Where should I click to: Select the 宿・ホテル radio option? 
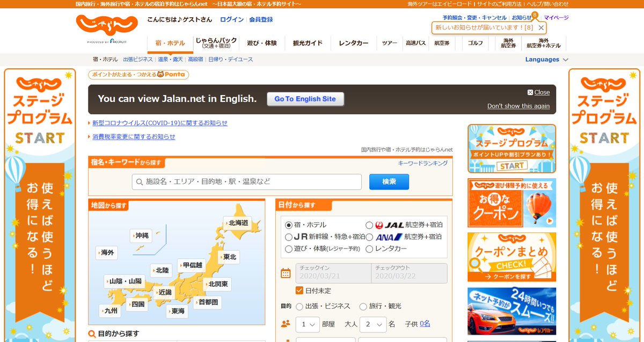coord(289,225)
